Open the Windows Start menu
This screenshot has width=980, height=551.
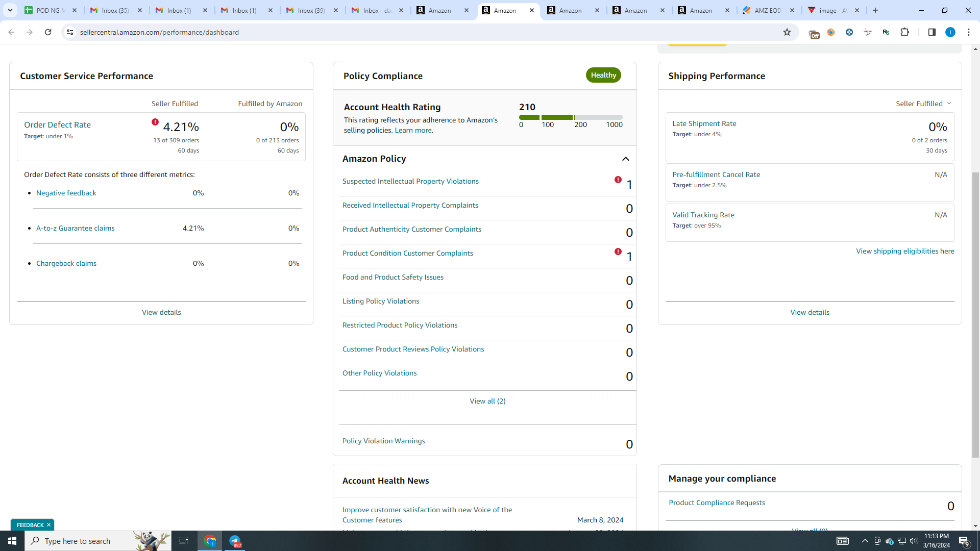(x=12, y=541)
